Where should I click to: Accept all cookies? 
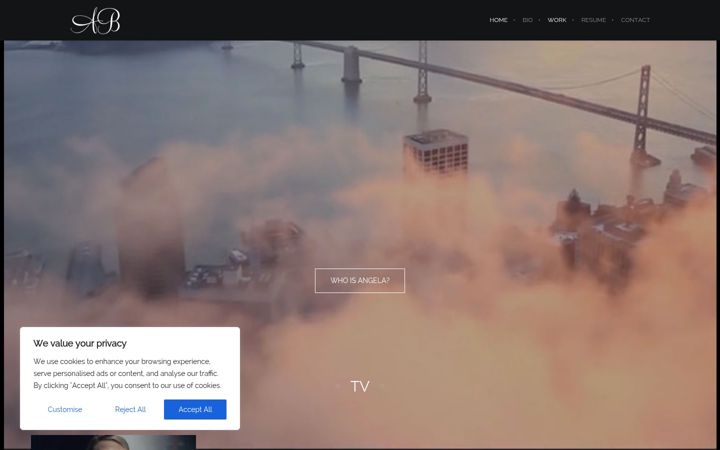click(x=195, y=410)
